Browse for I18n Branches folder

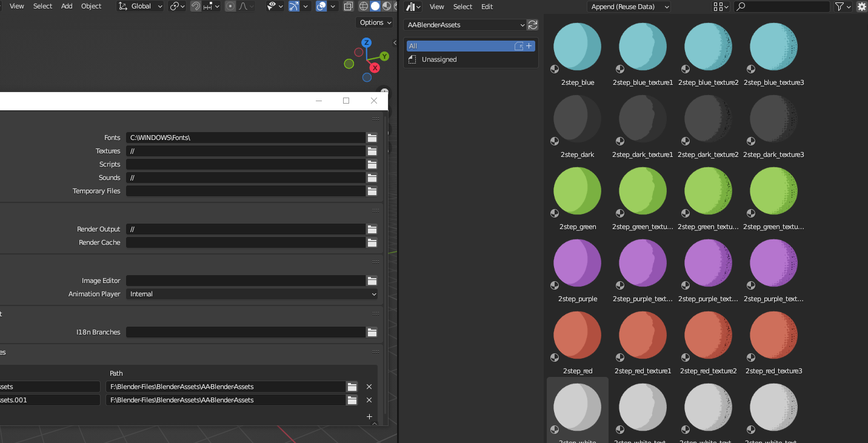(x=372, y=332)
